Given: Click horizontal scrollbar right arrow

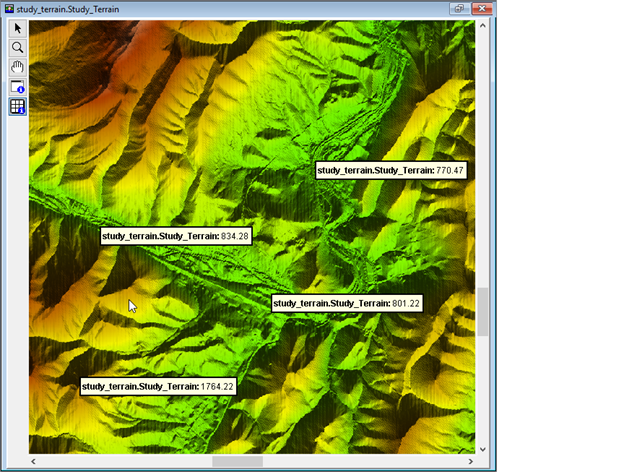Looking at the screenshot, I should (x=469, y=462).
